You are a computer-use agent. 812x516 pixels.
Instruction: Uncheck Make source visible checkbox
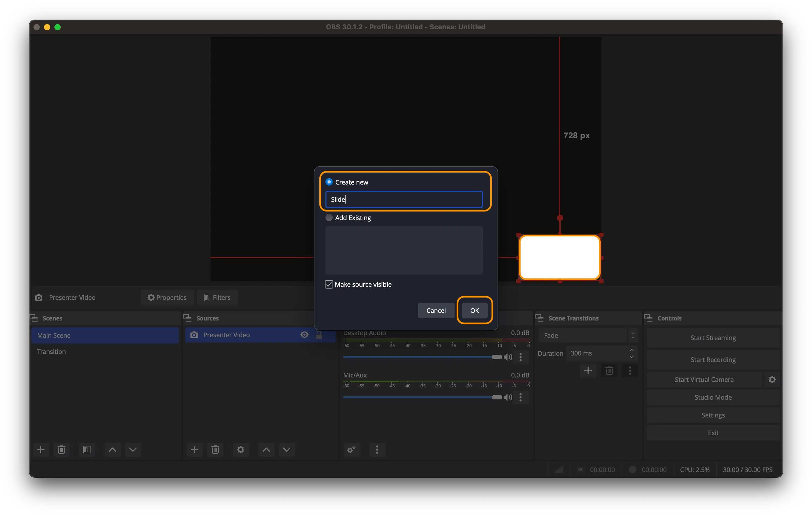tap(329, 284)
